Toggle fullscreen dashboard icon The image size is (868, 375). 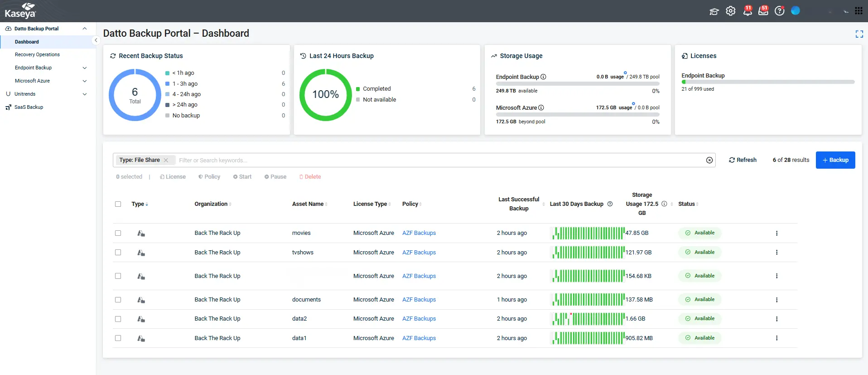click(x=859, y=34)
